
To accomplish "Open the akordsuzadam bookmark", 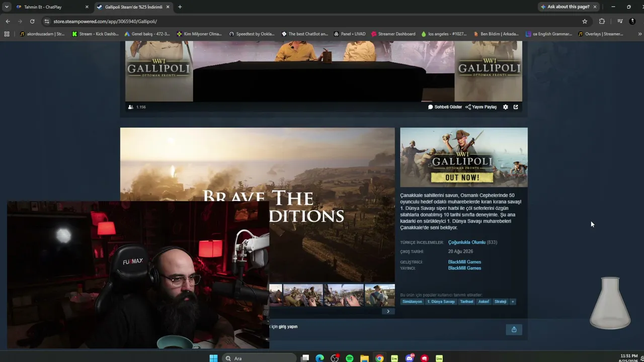I will pos(43,34).
